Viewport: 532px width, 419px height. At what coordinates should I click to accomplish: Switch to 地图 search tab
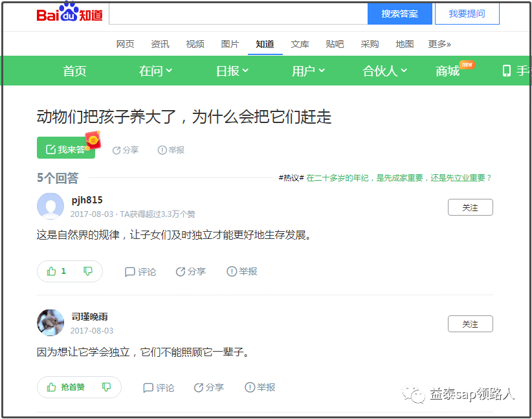(405, 44)
